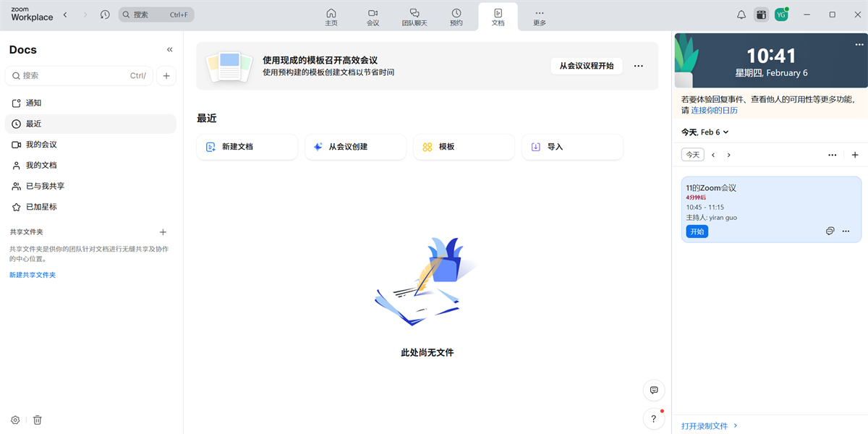Open the trash bin at sidebar bottom
868x434 pixels.
(x=37, y=420)
